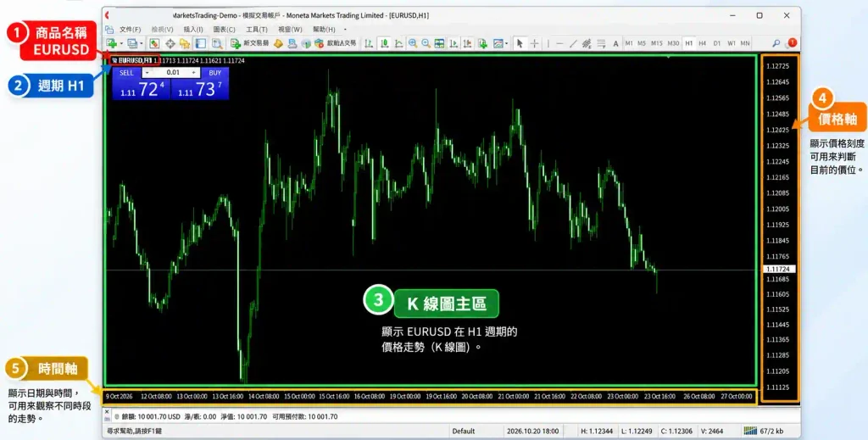This screenshot has height=440, width=868.
Task: Toggle chart shift from right edge
Action: coord(467,43)
